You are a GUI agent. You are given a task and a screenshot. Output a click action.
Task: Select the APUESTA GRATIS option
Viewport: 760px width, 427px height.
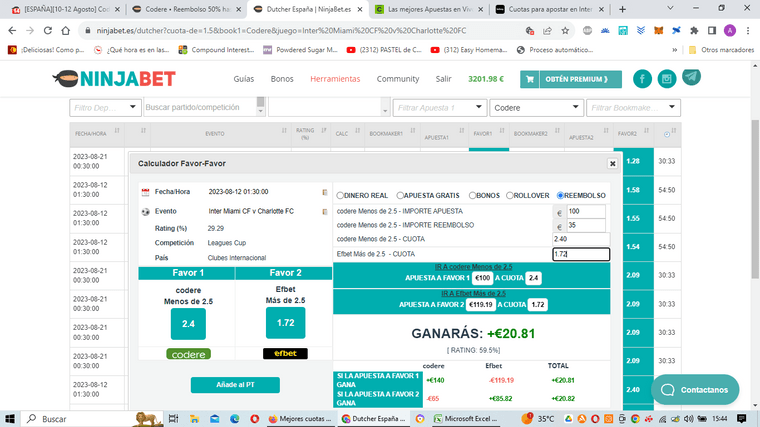(400, 196)
